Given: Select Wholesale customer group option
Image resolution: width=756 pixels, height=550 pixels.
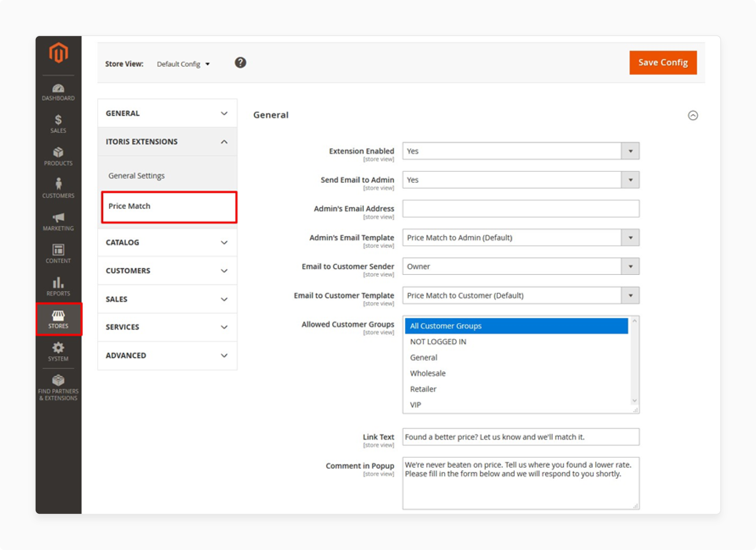Looking at the screenshot, I should tap(516, 373).
